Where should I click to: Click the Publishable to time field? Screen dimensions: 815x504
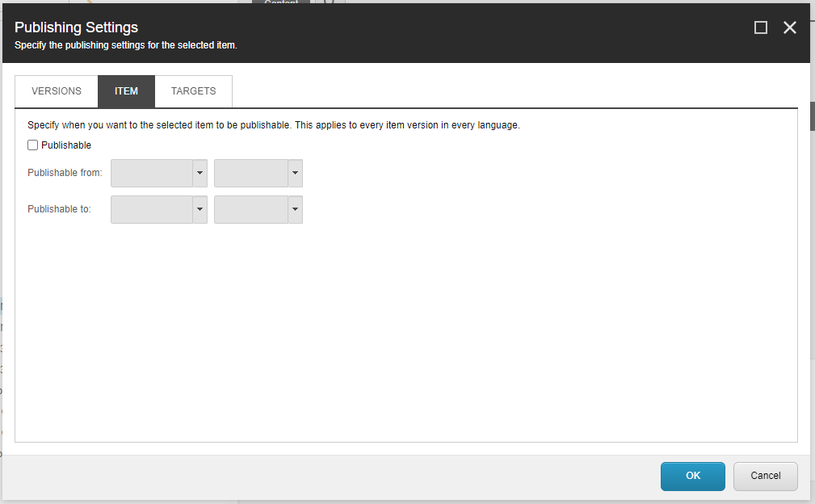pos(251,209)
